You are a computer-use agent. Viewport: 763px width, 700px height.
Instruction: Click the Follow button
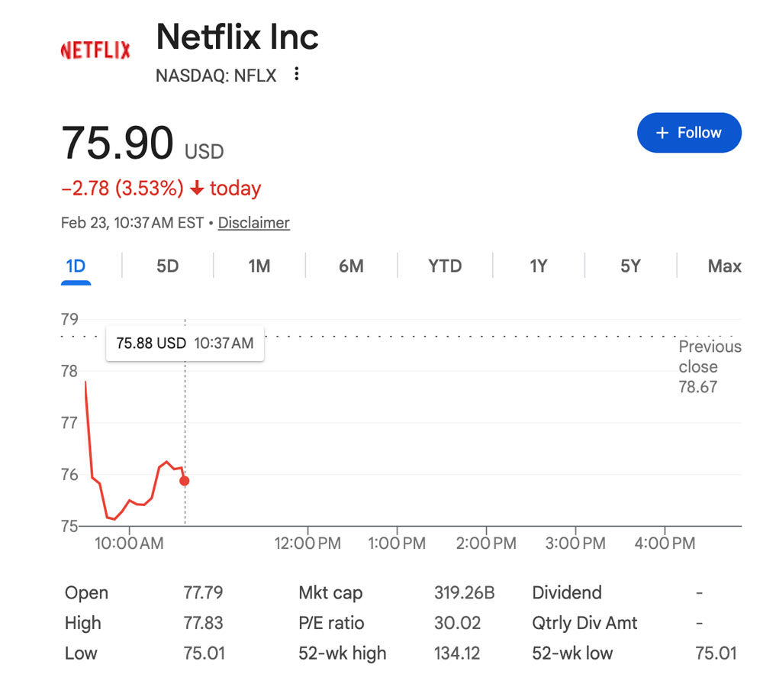(689, 133)
